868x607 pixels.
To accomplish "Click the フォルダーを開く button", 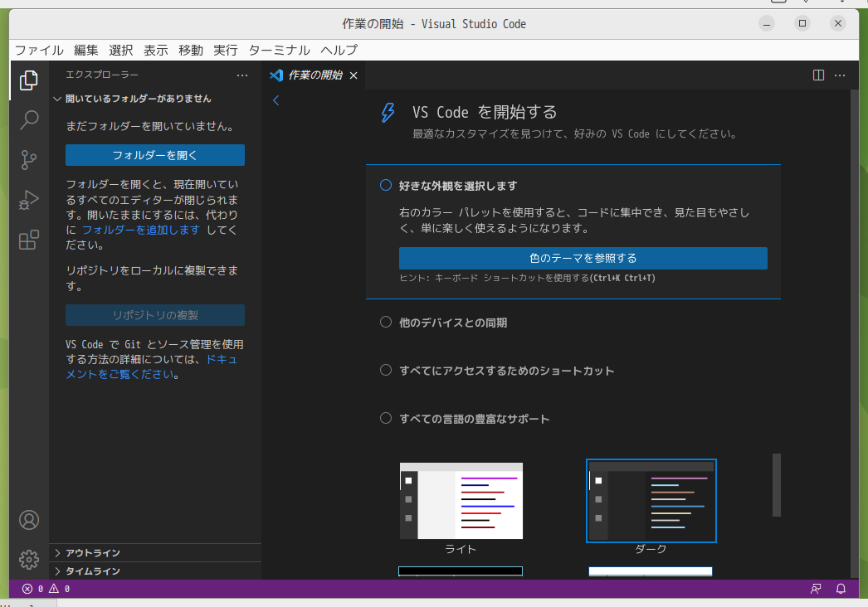I will point(155,155).
